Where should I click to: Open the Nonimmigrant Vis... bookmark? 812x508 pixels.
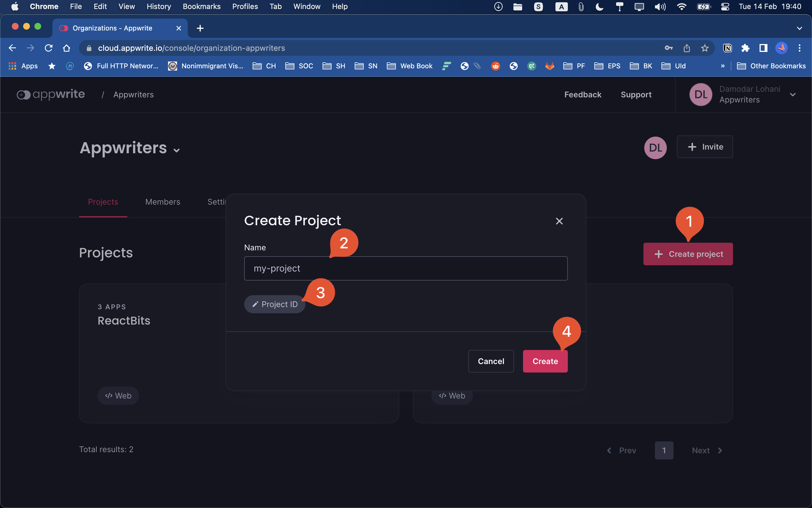(x=206, y=66)
